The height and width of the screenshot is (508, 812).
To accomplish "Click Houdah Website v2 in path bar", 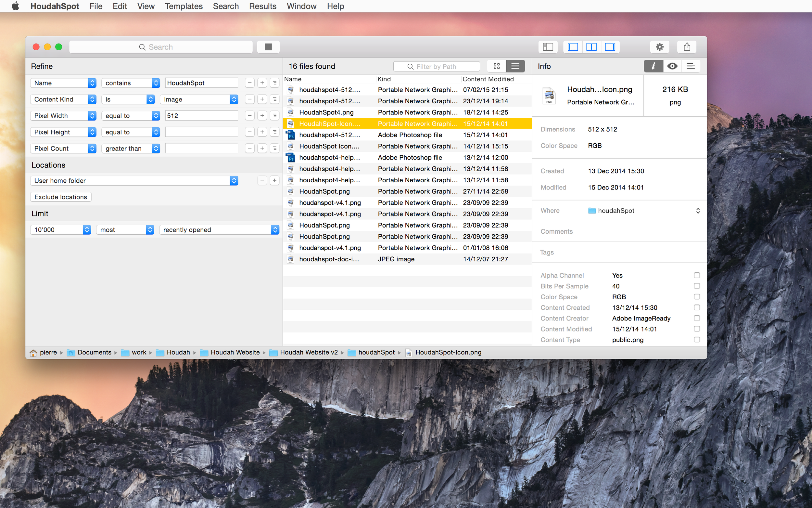I will click(x=309, y=352).
